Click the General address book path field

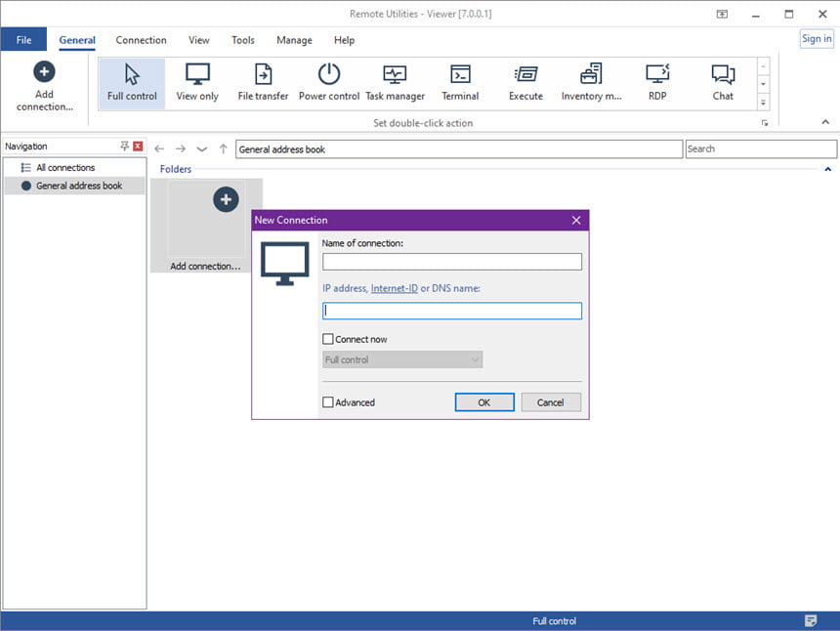459,148
